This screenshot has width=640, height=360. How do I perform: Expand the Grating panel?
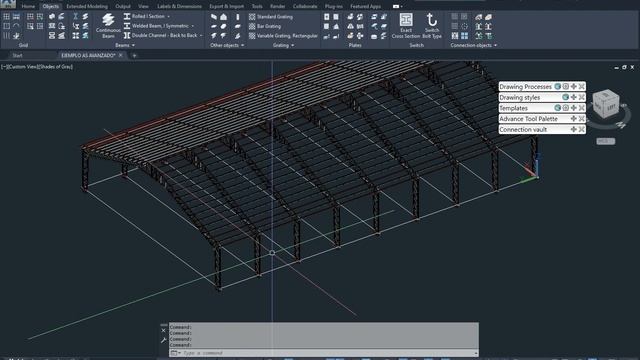(x=283, y=45)
